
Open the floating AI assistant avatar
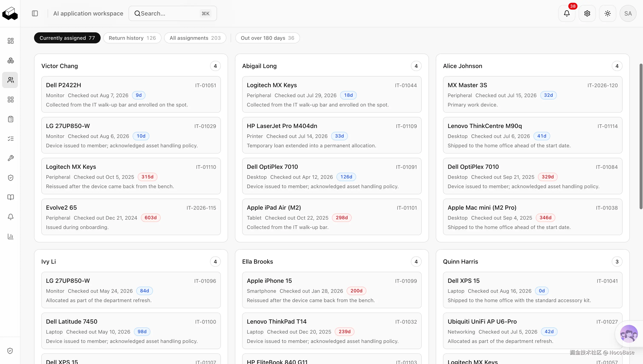[x=629, y=334]
